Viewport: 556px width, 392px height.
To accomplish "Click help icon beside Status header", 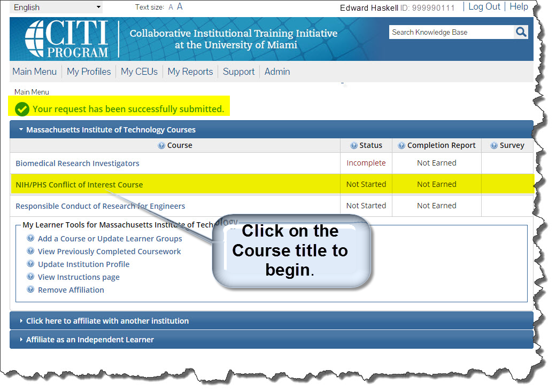I will 353,146.
